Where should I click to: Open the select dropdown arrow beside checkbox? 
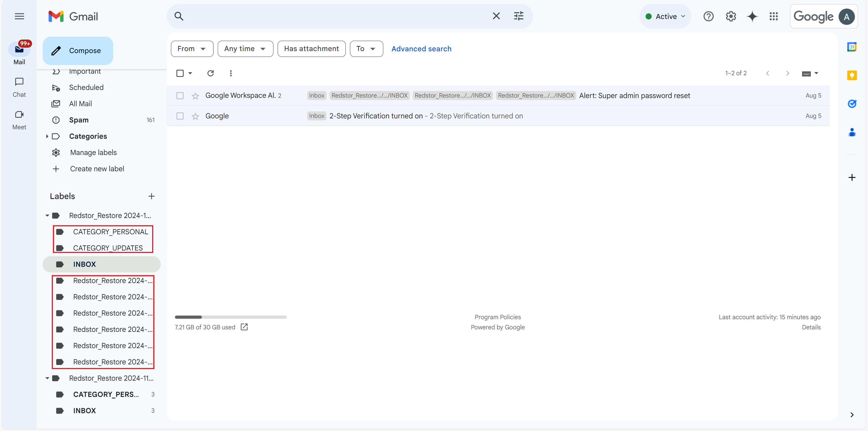pyautogui.click(x=190, y=73)
